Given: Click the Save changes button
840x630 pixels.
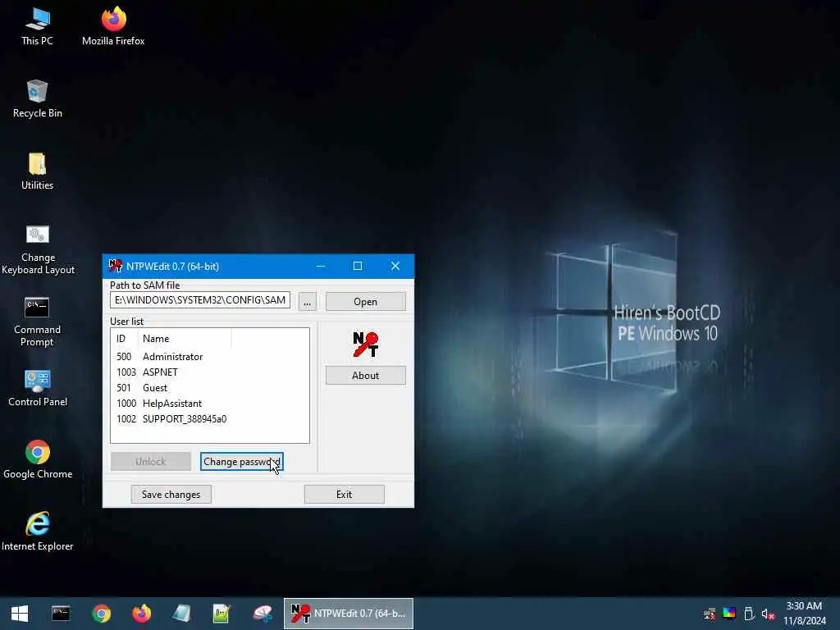Looking at the screenshot, I should pyautogui.click(x=171, y=495).
